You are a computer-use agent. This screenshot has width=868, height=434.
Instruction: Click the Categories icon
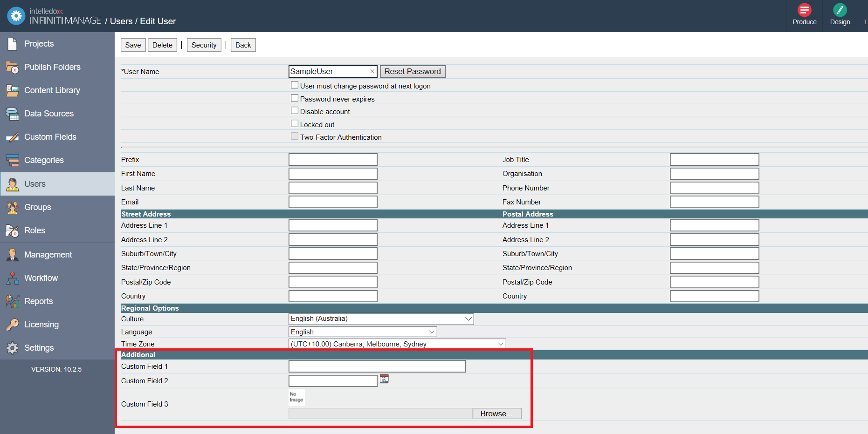pyautogui.click(x=13, y=160)
